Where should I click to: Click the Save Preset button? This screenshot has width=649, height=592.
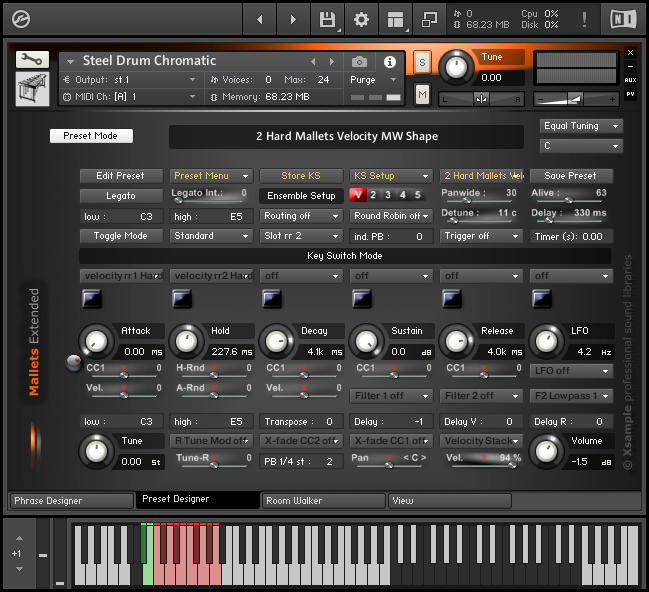tap(571, 176)
